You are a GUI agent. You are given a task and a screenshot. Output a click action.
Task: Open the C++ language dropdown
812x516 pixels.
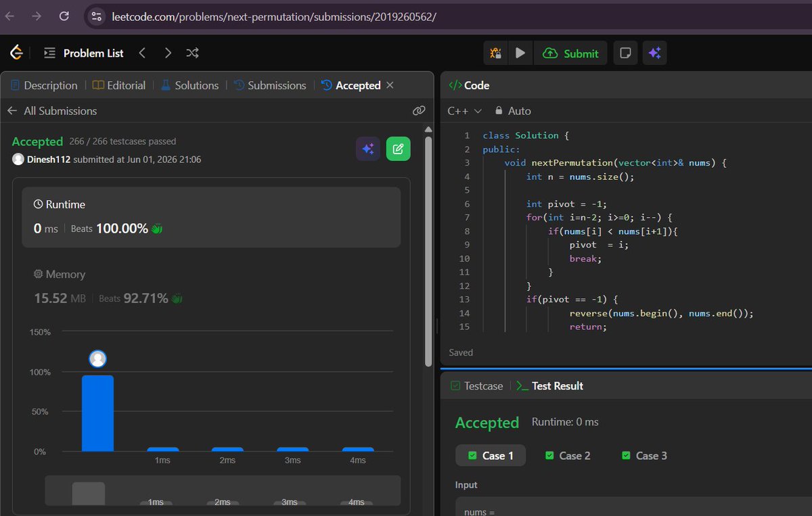click(x=464, y=111)
